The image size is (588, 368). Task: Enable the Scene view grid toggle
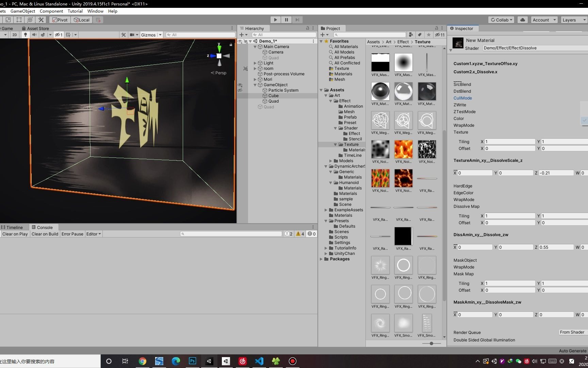coord(68,34)
